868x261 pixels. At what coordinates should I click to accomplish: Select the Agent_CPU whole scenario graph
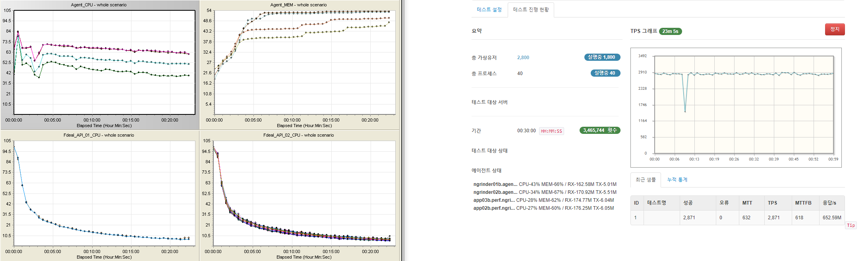[104, 62]
